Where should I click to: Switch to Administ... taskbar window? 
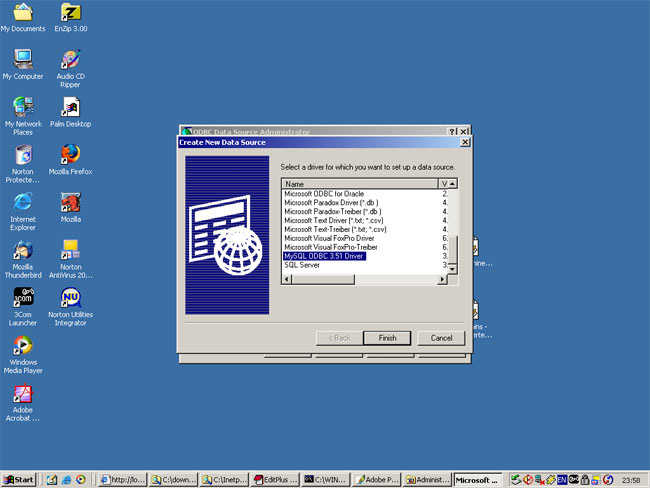point(427,480)
